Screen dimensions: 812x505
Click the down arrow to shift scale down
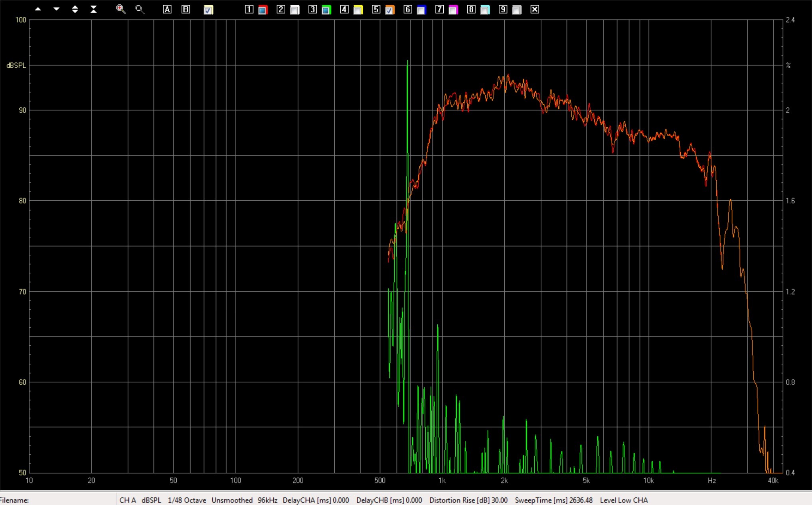(x=56, y=9)
